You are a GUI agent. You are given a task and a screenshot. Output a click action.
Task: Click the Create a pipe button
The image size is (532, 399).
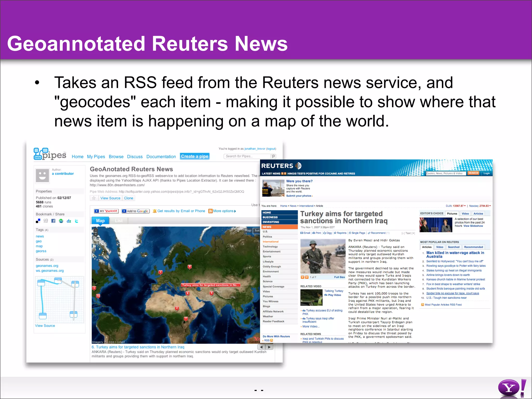pyautogui.click(x=195, y=156)
